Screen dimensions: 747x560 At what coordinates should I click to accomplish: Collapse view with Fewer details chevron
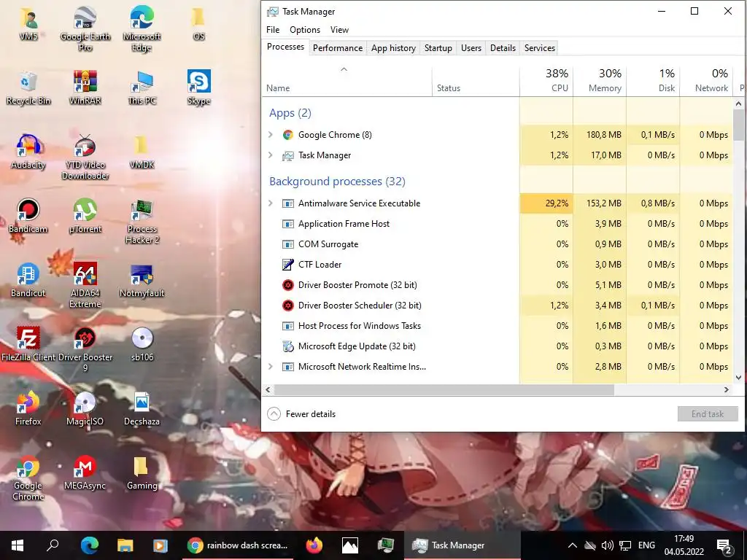click(274, 414)
